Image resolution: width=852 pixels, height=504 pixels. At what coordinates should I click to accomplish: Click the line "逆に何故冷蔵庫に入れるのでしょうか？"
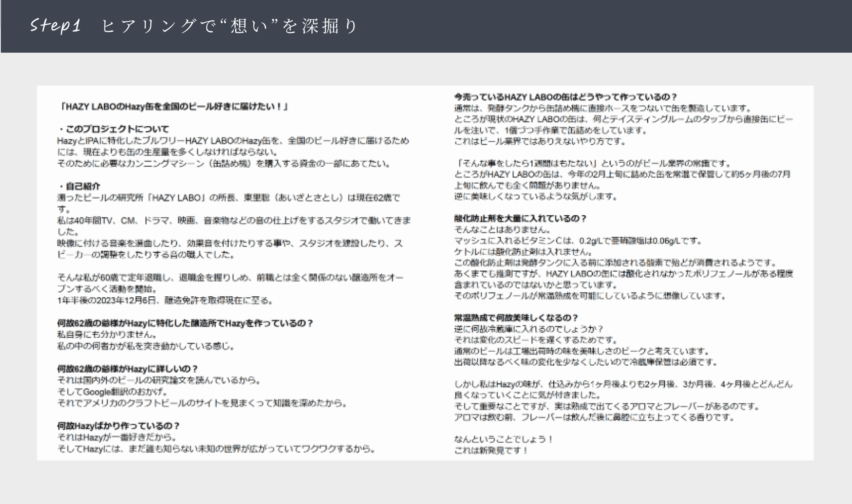(x=529, y=329)
